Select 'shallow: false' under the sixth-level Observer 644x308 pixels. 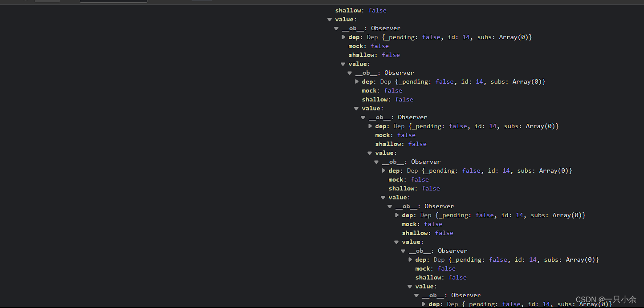[441, 277]
